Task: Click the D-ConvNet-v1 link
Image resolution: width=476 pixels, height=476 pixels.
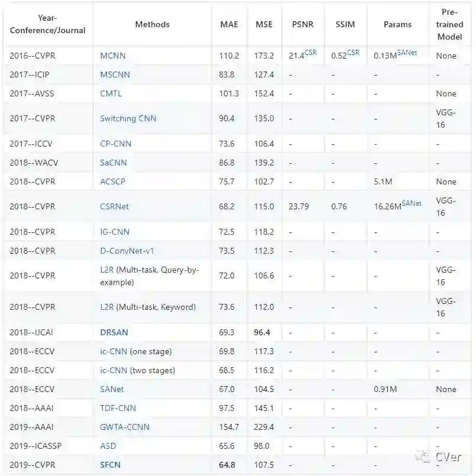Action: coord(127,250)
